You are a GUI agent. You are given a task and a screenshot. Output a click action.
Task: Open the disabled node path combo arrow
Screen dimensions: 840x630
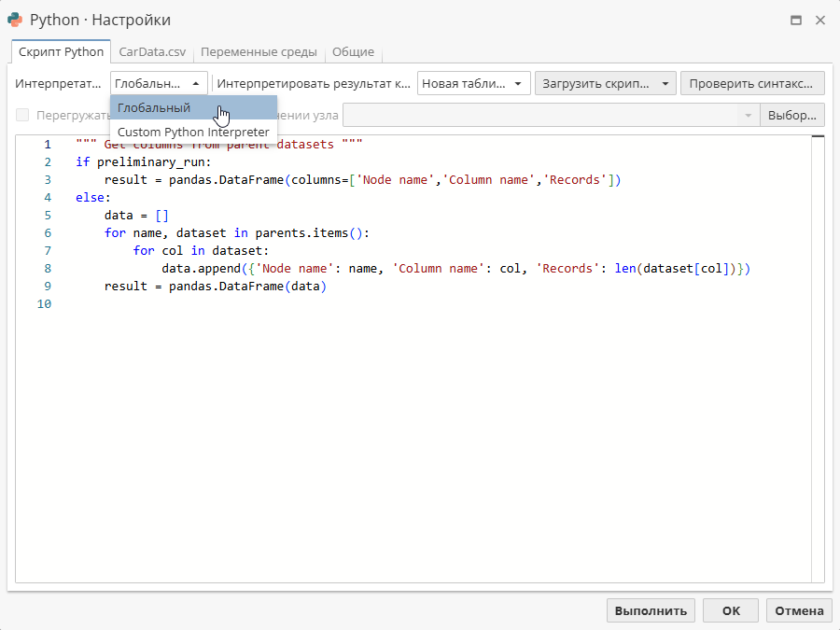(749, 115)
